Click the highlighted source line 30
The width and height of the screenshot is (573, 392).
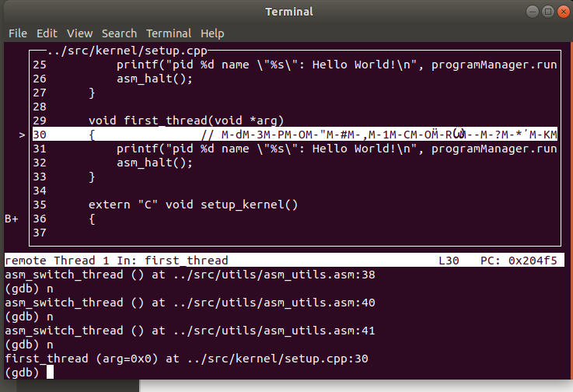coord(295,135)
